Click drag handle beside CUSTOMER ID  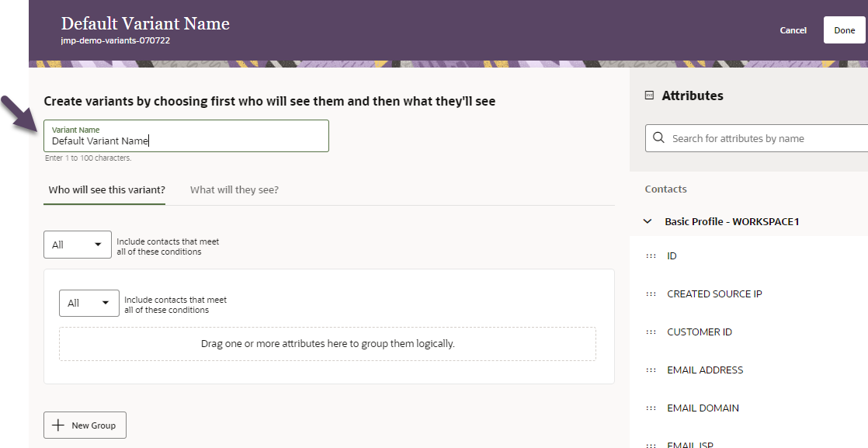(650, 332)
